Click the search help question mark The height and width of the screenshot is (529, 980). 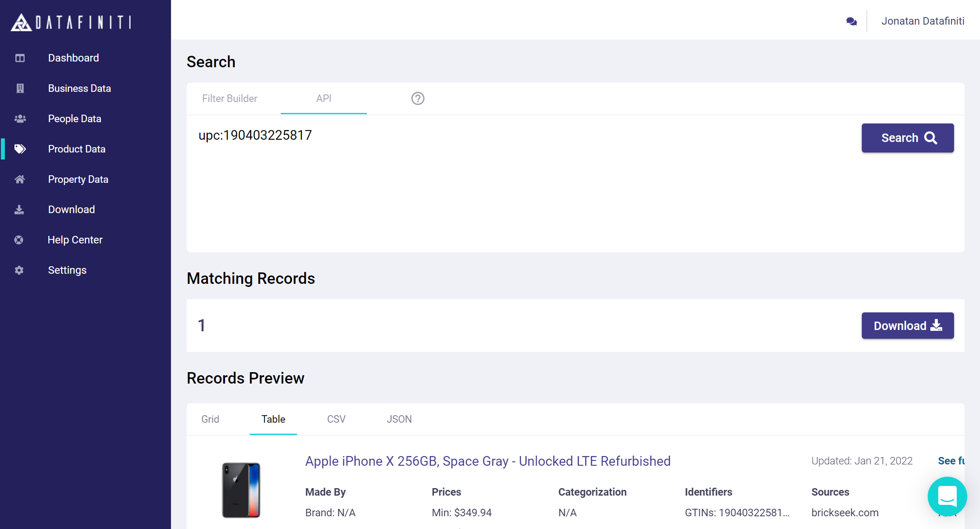(x=417, y=98)
